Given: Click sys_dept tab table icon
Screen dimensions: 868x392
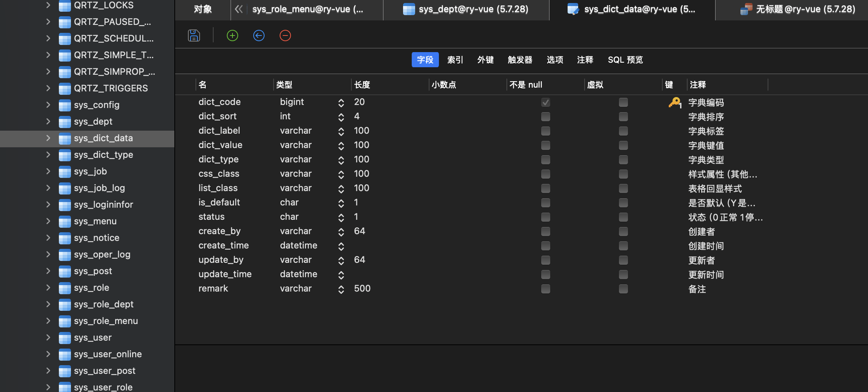Looking at the screenshot, I should (x=409, y=9).
